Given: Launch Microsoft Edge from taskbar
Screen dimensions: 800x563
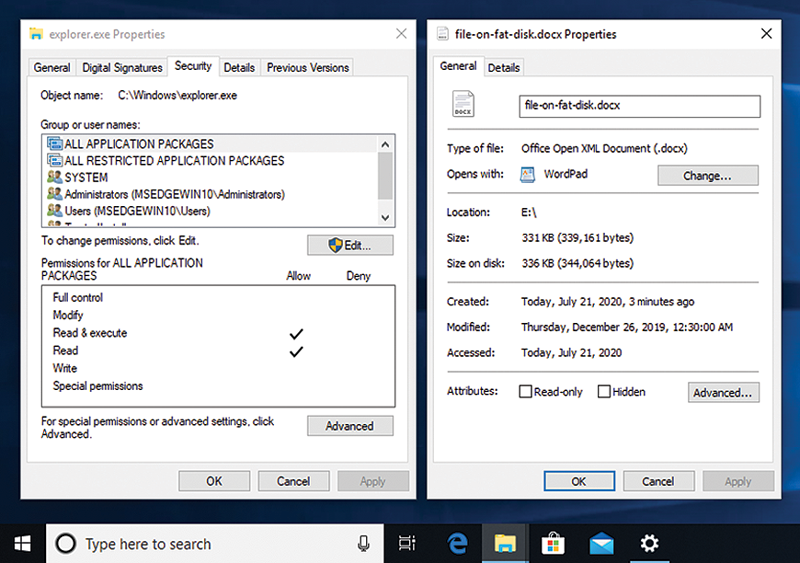Looking at the screenshot, I should pyautogui.click(x=457, y=544).
